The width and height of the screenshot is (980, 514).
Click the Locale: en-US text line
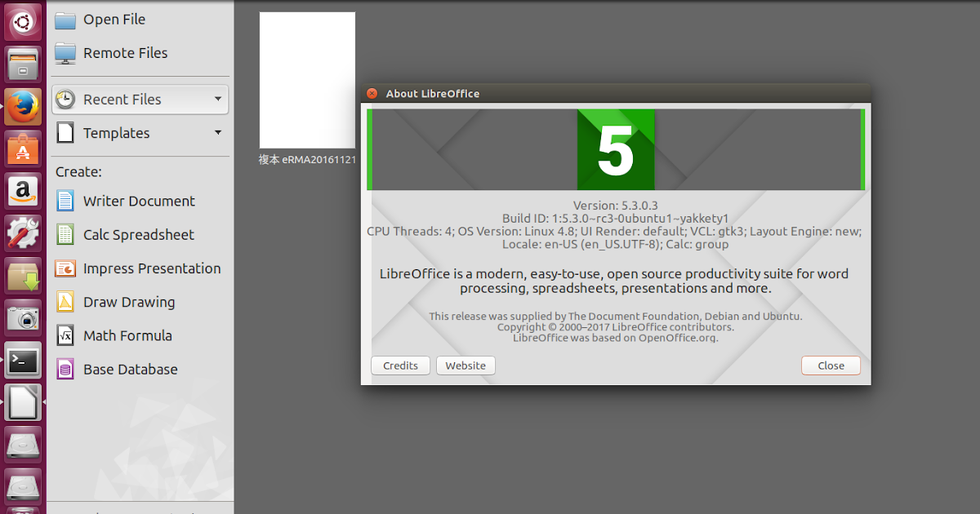coord(616,244)
